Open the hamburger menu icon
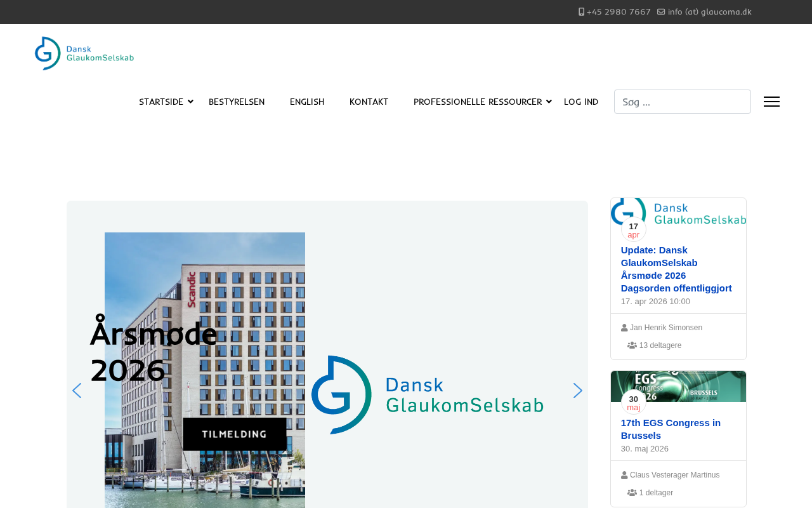 771,102
